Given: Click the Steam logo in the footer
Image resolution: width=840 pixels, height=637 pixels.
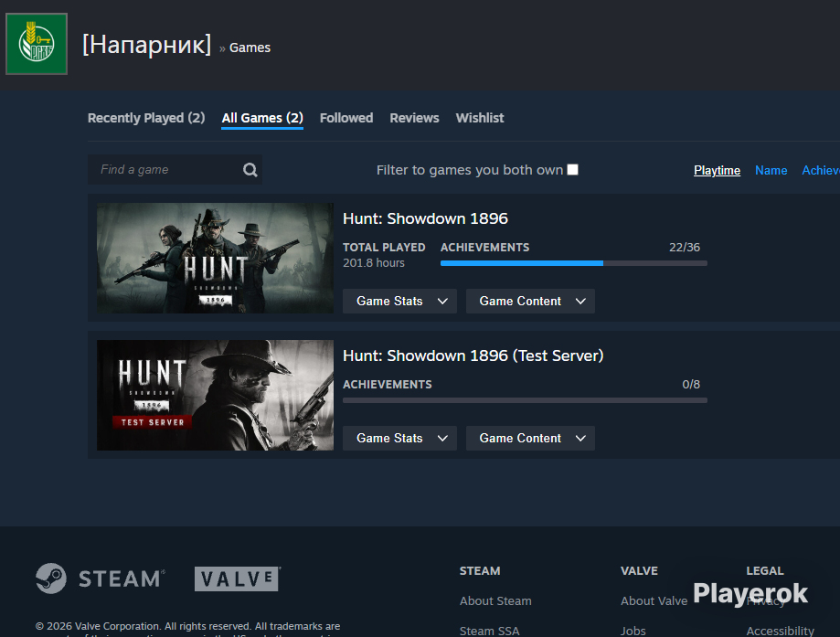Looking at the screenshot, I should point(101,579).
